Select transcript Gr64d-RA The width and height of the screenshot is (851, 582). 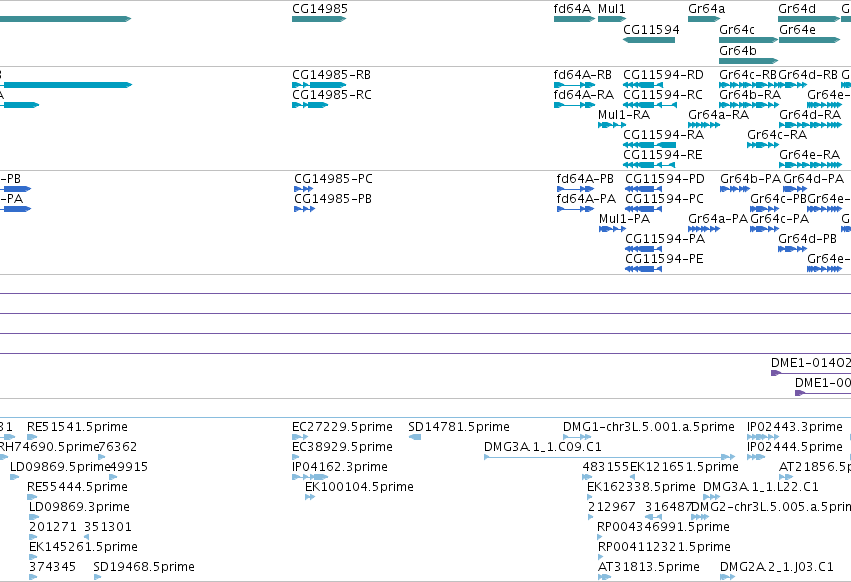[x=810, y=125]
